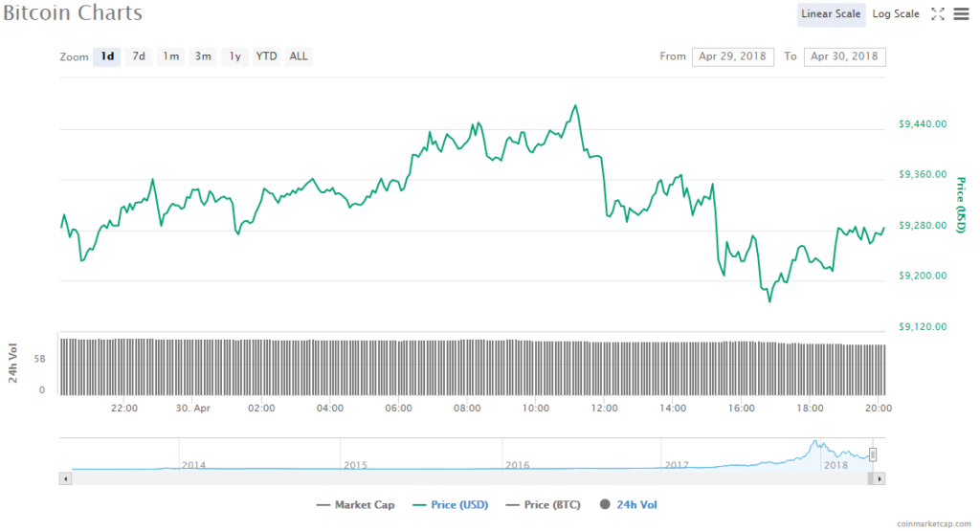This screenshot has height=531, width=980.
Task: Set zoom to 3m
Action: [x=203, y=56]
